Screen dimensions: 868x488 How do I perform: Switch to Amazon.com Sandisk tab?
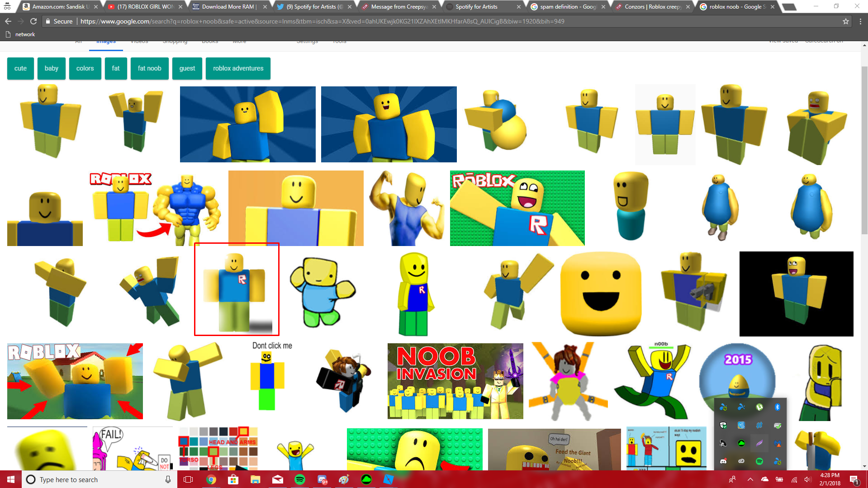60,7
